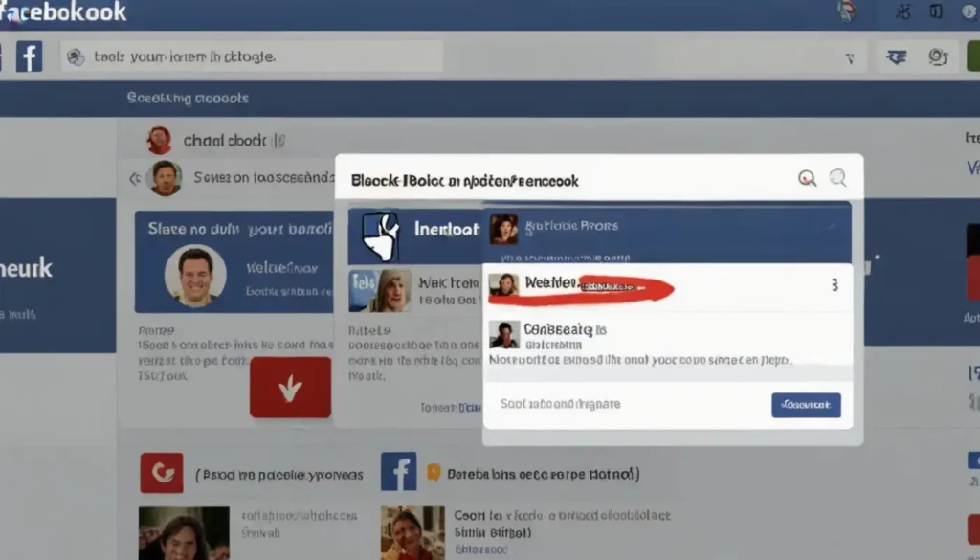Click the spiral icon next to green button

[938, 56]
